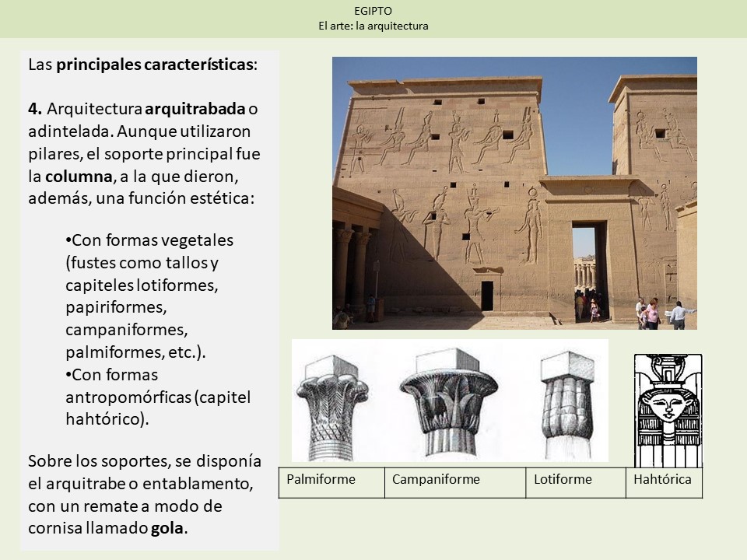This screenshot has height=560, width=747.
Task: Click the bold word 'columna'
Action: coord(79,177)
